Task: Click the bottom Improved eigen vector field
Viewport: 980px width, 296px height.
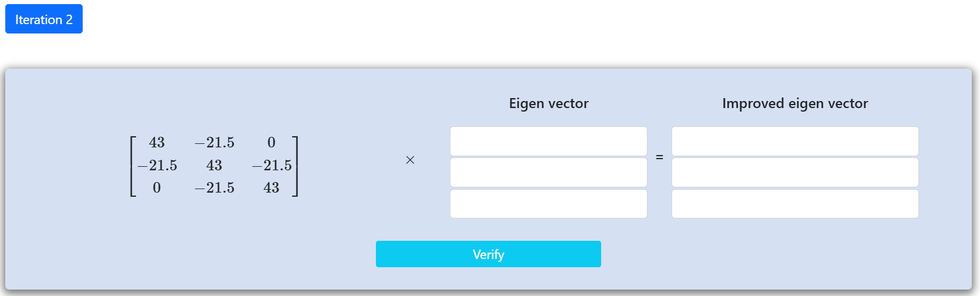Action: pyautogui.click(x=795, y=204)
